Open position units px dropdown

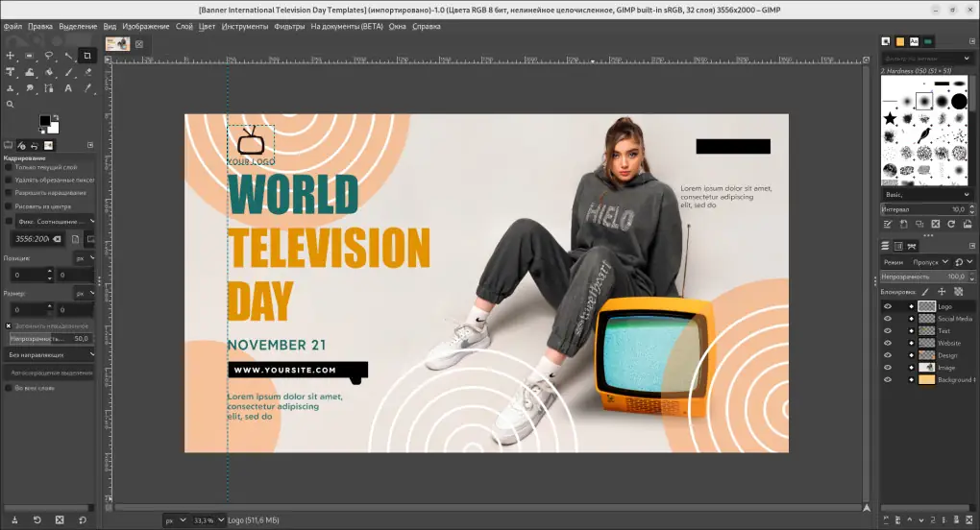coord(85,258)
